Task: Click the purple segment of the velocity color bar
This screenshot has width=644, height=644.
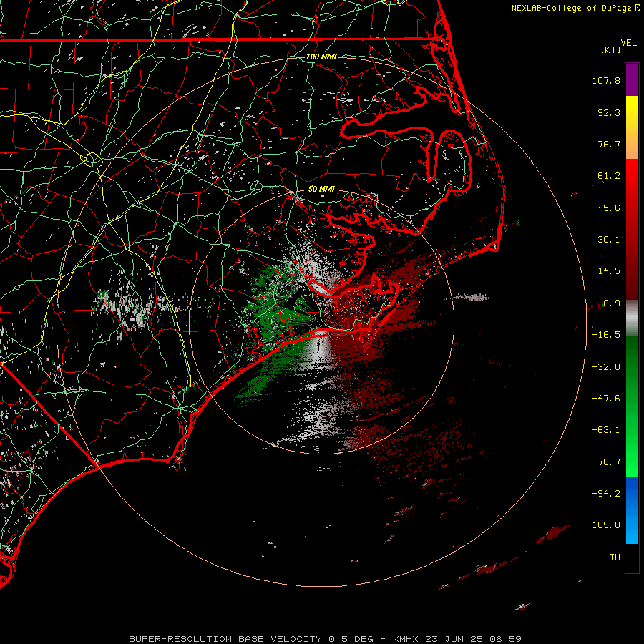Action: tap(632, 79)
